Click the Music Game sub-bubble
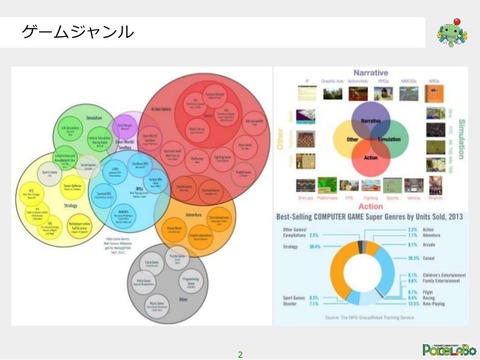The image size is (480, 360). (157, 306)
